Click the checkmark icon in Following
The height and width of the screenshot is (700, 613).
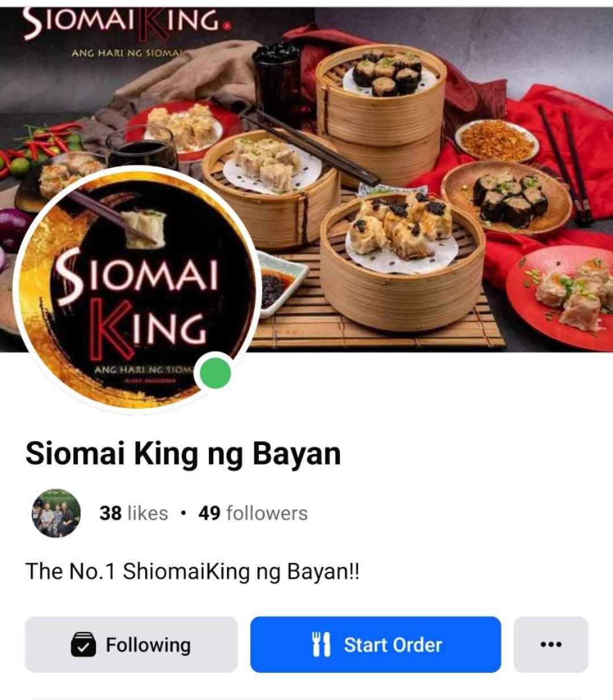click(83, 645)
